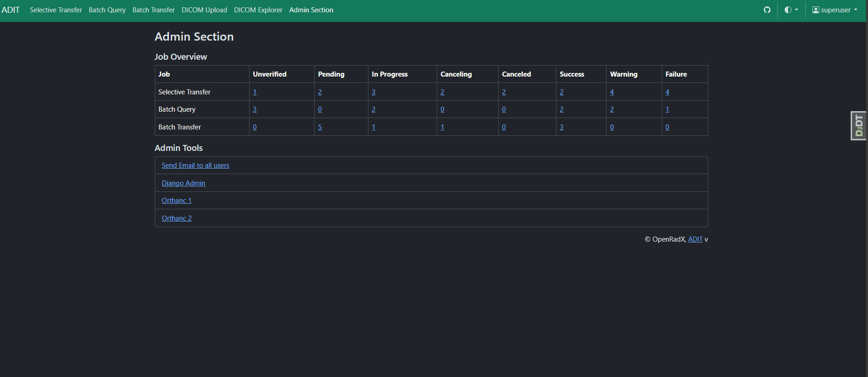Go to DICOM Upload section
The image size is (868, 377).
tap(204, 10)
